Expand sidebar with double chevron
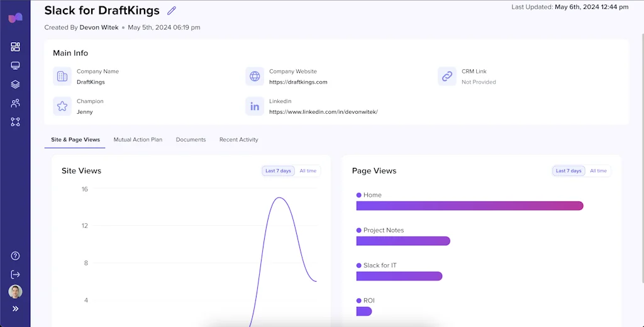The height and width of the screenshot is (327, 644). point(16,309)
